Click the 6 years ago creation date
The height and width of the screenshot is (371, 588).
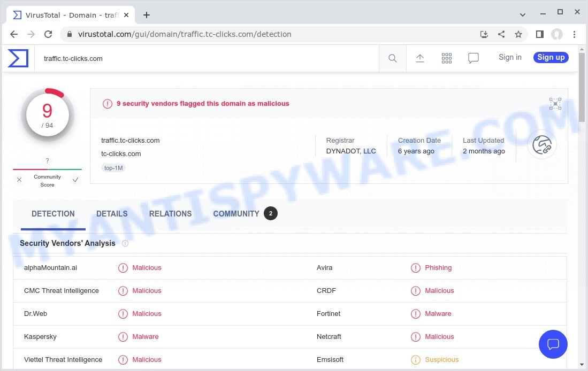416,151
